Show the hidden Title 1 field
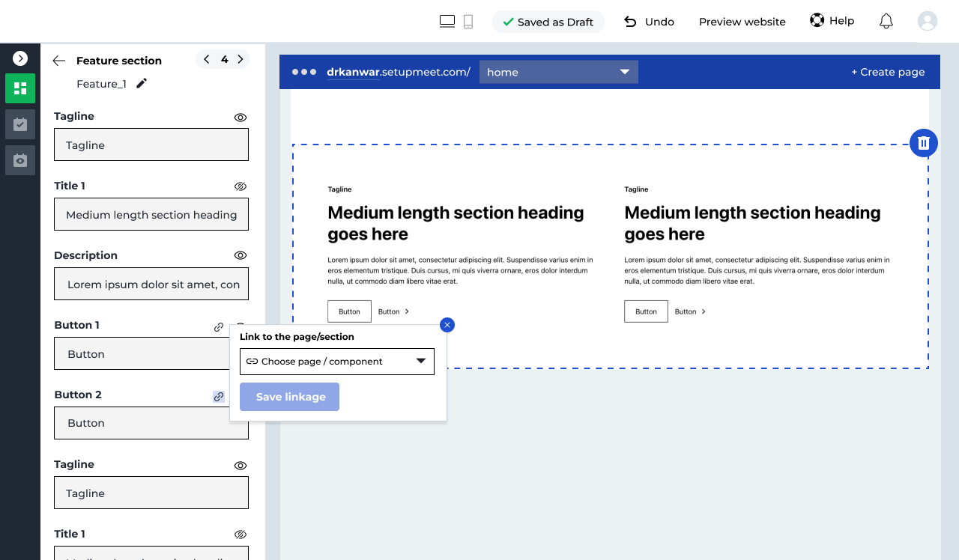959x560 pixels. pos(240,186)
